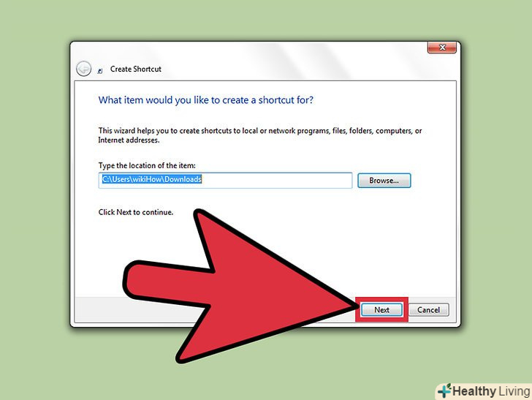Close the Create Shortcut wizard window
Screen dimensions: 532x400
441,48
